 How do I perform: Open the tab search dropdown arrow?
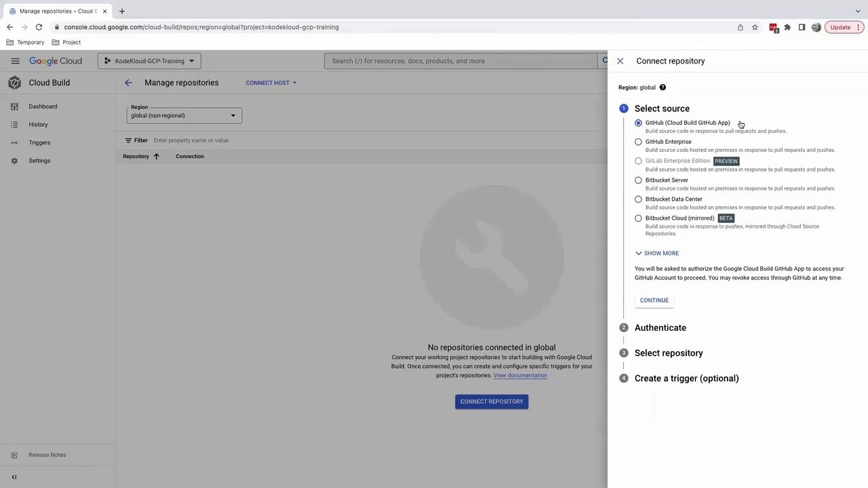coord(857,11)
